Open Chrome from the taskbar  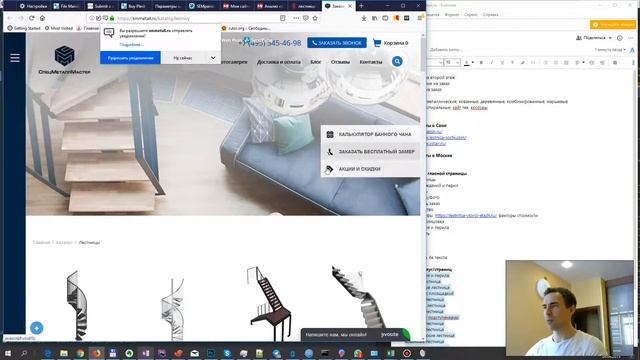click(80, 353)
